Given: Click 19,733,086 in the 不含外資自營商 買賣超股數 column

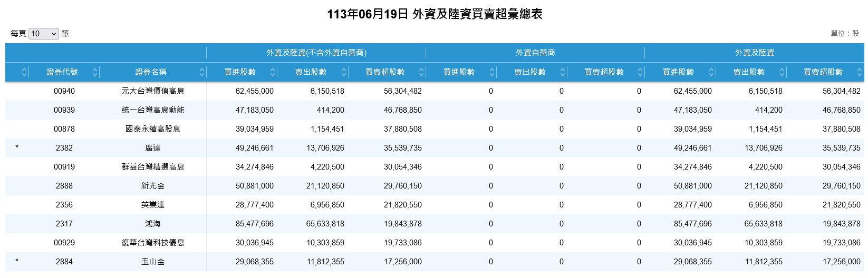Looking at the screenshot, I should click(403, 243).
